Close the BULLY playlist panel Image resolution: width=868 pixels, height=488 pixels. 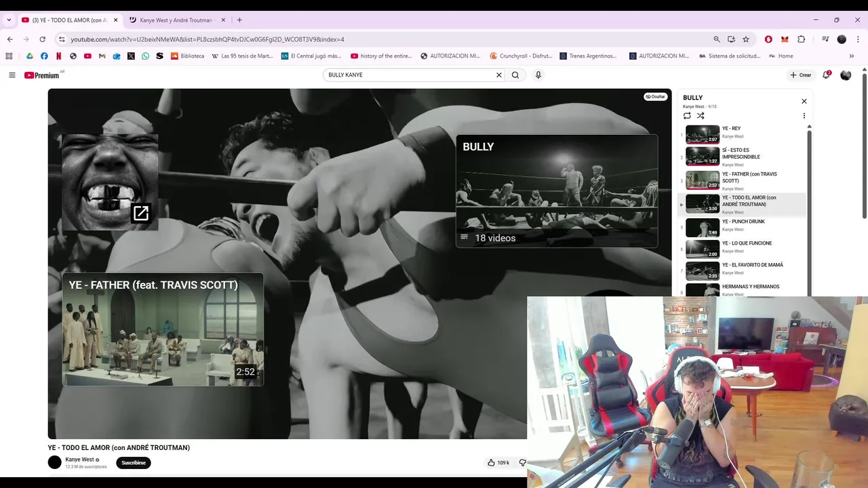pos(804,101)
